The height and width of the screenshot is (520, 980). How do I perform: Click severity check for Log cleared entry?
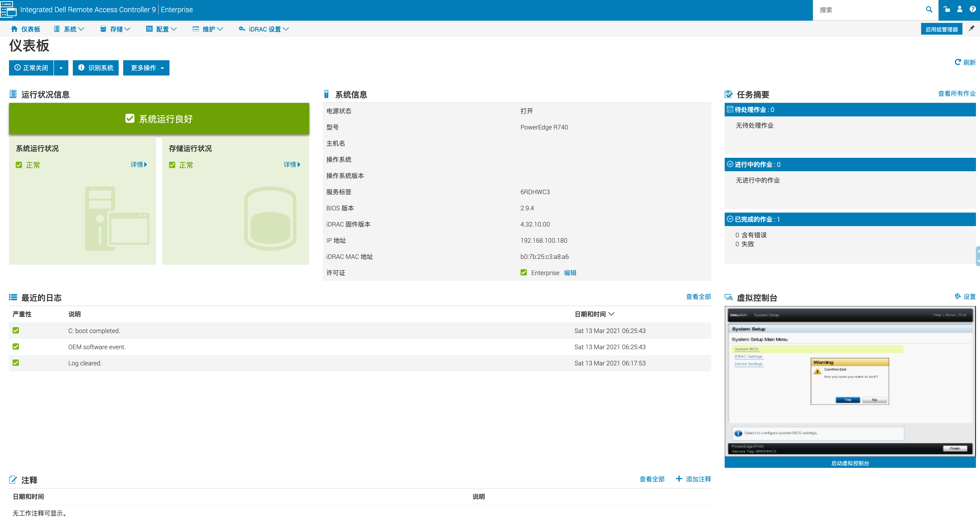tap(16, 362)
